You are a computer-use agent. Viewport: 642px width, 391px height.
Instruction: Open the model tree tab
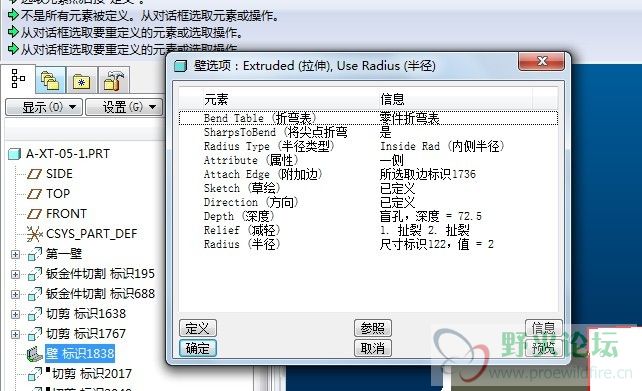18,79
